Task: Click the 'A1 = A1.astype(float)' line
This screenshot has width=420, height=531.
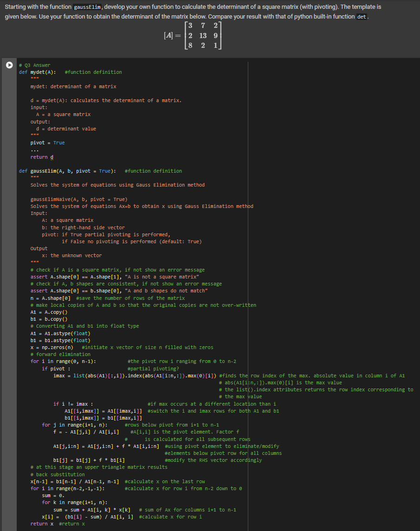Action: point(60,334)
